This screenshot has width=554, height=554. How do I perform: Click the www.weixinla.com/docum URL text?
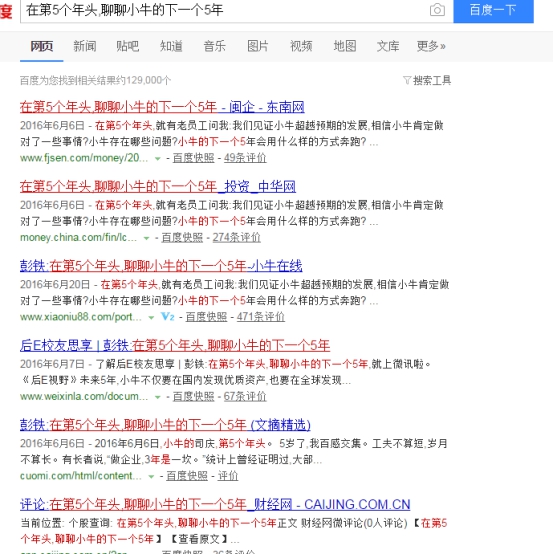(84, 396)
